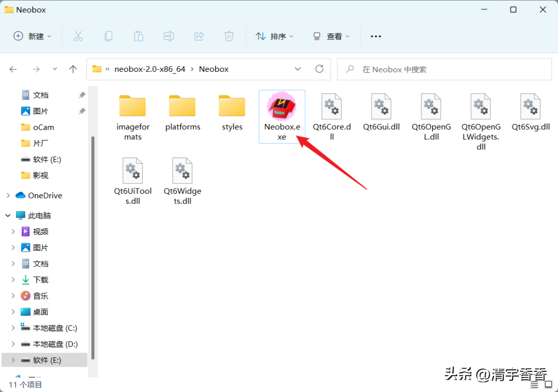Open recent locations chevron dropdown
The width and height of the screenshot is (558, 392).
[x=55, y=69]
